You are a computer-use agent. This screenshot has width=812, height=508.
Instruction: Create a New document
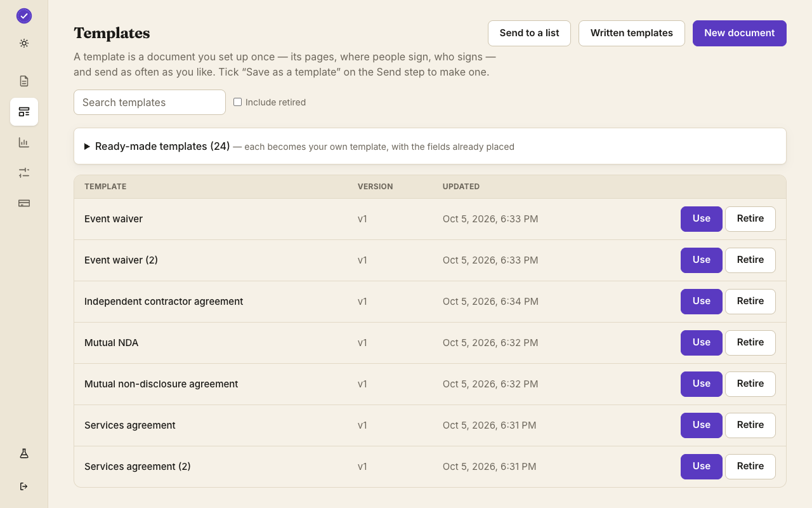click(740, 33)
